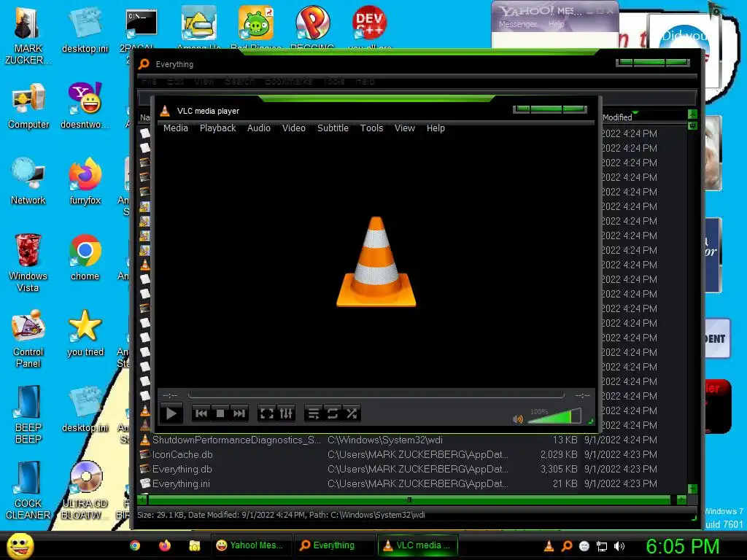Click the 2,029 KB size cell
747x560 pixels.
click(559, 455)
